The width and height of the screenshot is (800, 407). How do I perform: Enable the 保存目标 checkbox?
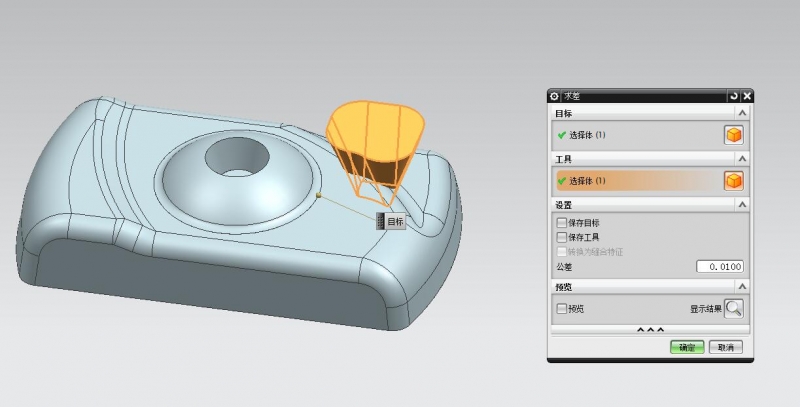(x=561, y=223)
